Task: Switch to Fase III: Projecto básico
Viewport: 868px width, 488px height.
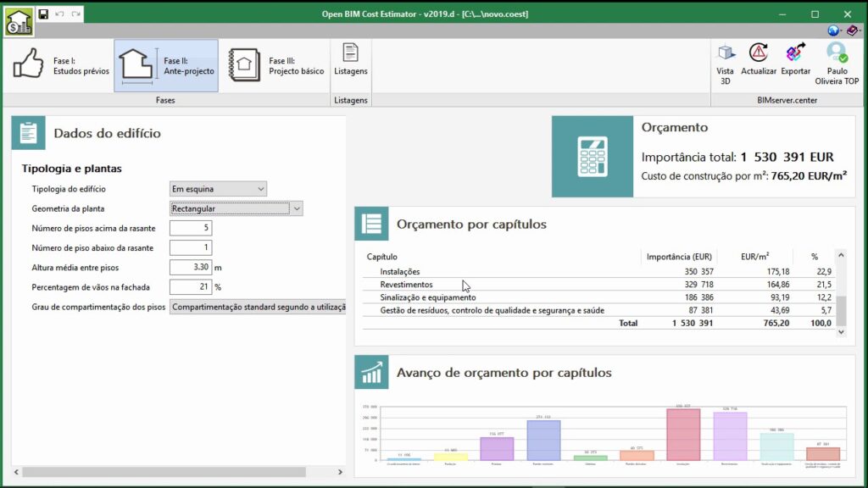Action: tap(276, 66)
